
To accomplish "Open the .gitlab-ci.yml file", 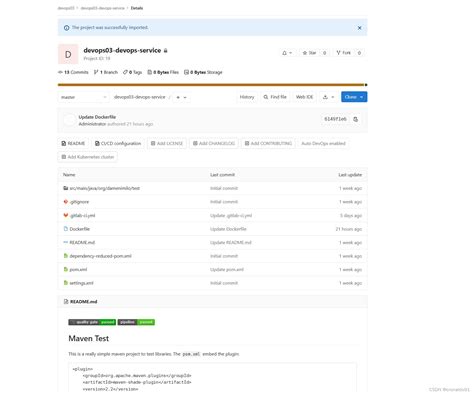I will point(82,216).
